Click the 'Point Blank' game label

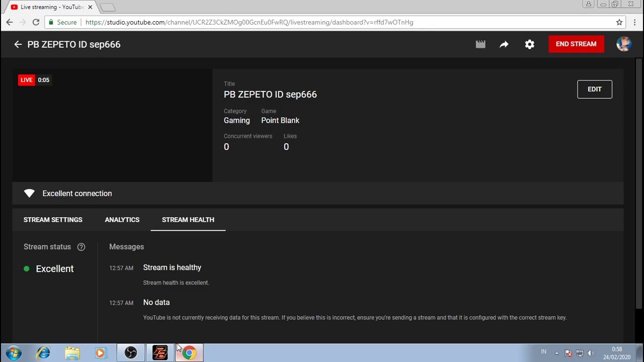(x=280, y=121)
